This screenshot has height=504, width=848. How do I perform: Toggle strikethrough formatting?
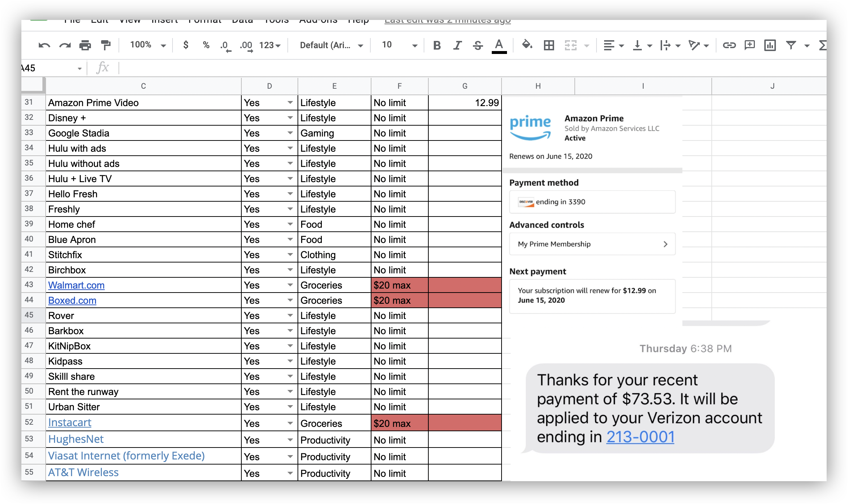478,45
